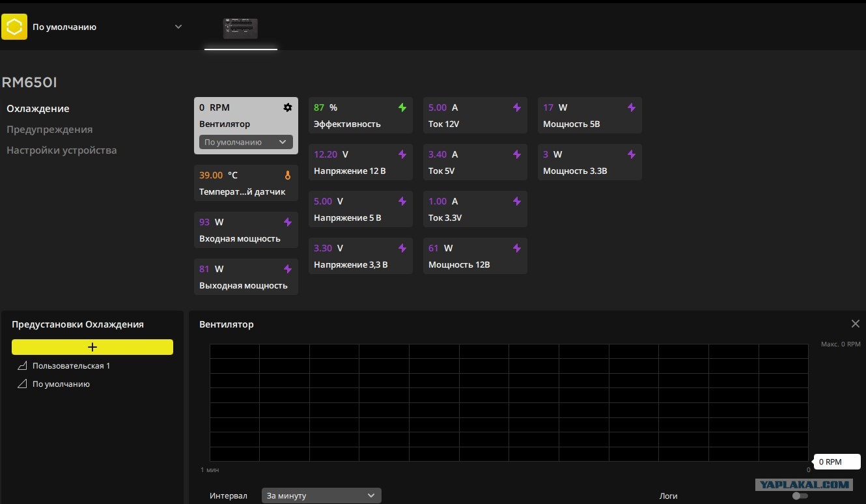Click the Эффективность 87 % card

point(361,115)
